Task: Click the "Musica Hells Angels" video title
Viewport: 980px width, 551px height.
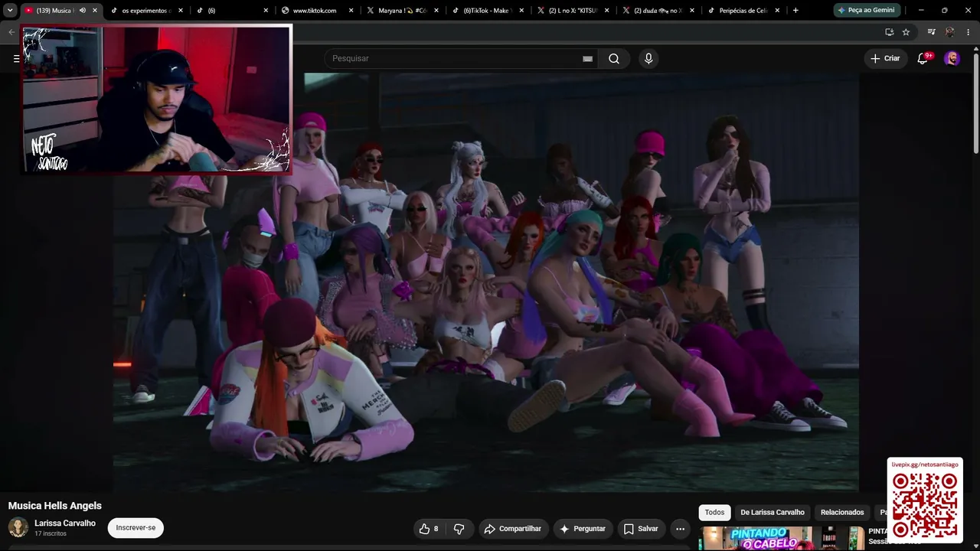Action: [55, 506]
